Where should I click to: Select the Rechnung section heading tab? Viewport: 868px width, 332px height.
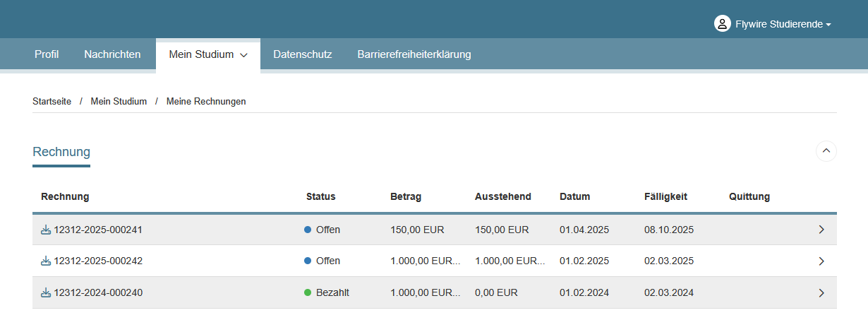pos(61,152)
